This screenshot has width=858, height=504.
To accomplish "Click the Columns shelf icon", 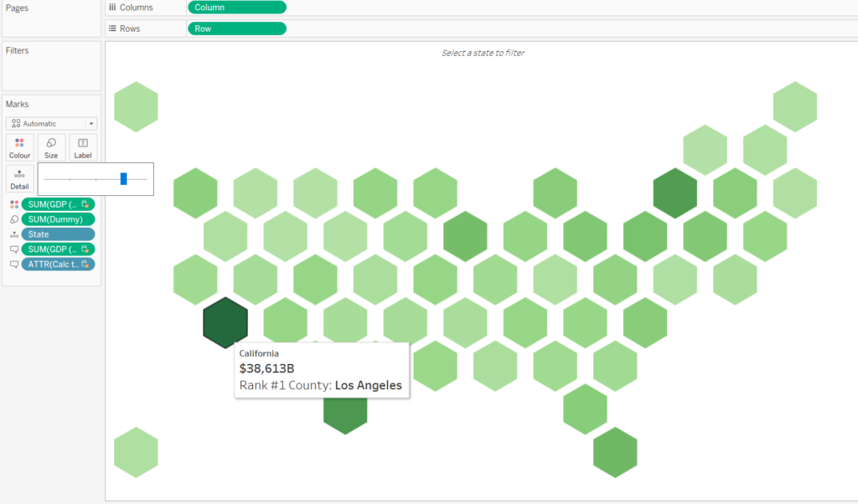I will pyautogui.click(x=112, y=7).
